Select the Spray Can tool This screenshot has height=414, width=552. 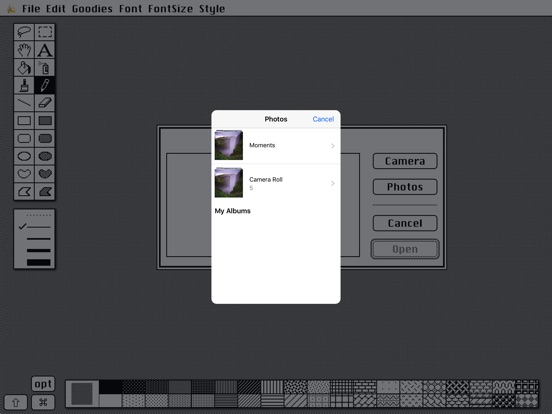point(45,68)
